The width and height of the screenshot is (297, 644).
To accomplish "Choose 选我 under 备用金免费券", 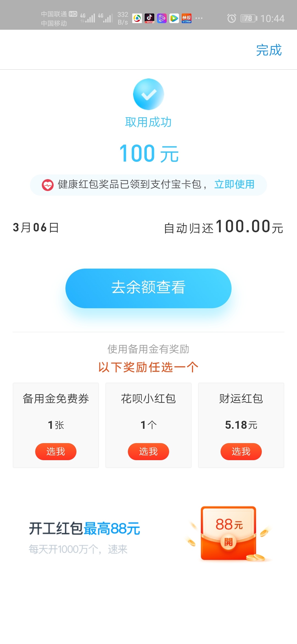I will point(56,451).
